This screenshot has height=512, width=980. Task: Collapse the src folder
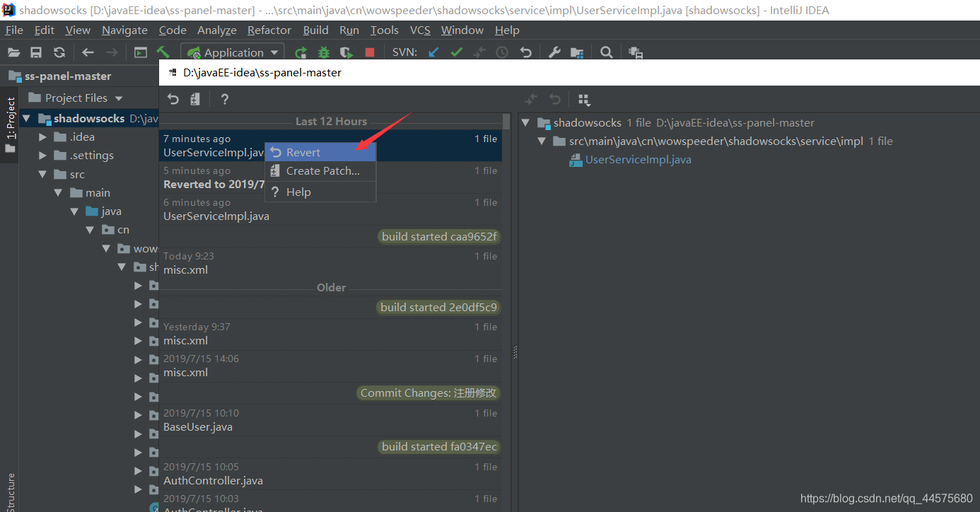[x=42, y=174]
